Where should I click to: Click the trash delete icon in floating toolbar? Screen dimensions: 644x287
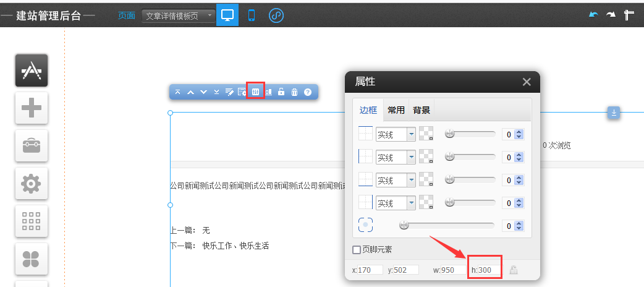(x=294, y=92)
